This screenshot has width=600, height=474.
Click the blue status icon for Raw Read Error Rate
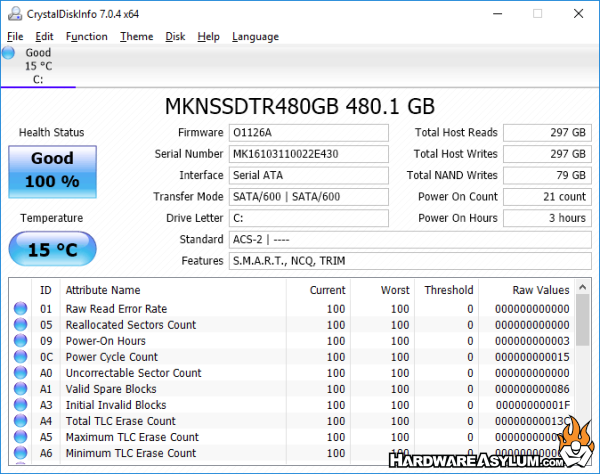point(20,309)
